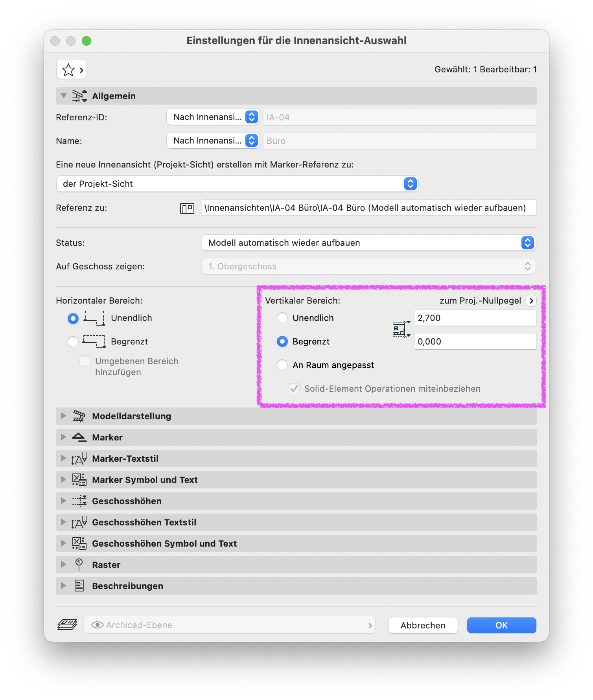Expand the Geschosshöhen section
The height and width of the screenshot is (700, 593).
pyautogui.click(x=64, y=501)
